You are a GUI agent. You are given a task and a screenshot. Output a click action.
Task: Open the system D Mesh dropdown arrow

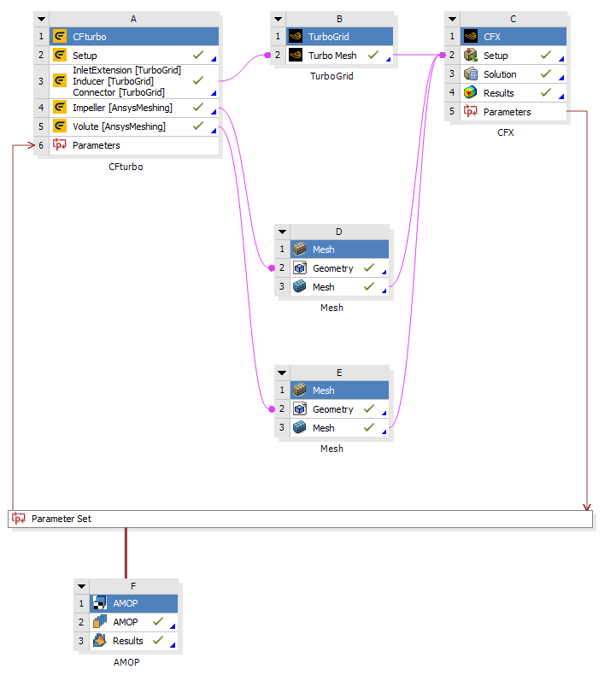point(282,232)
